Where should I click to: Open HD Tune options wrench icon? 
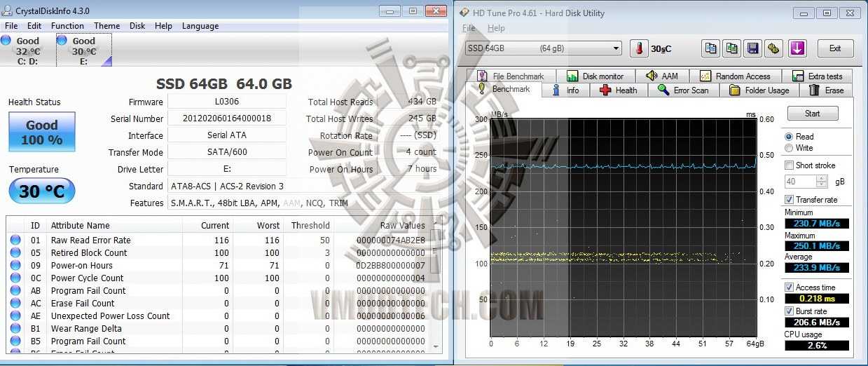click(774, 48)
